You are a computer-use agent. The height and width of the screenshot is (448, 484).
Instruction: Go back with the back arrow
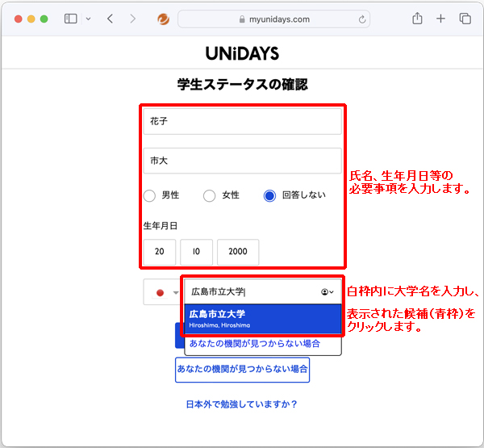[111, 19]
